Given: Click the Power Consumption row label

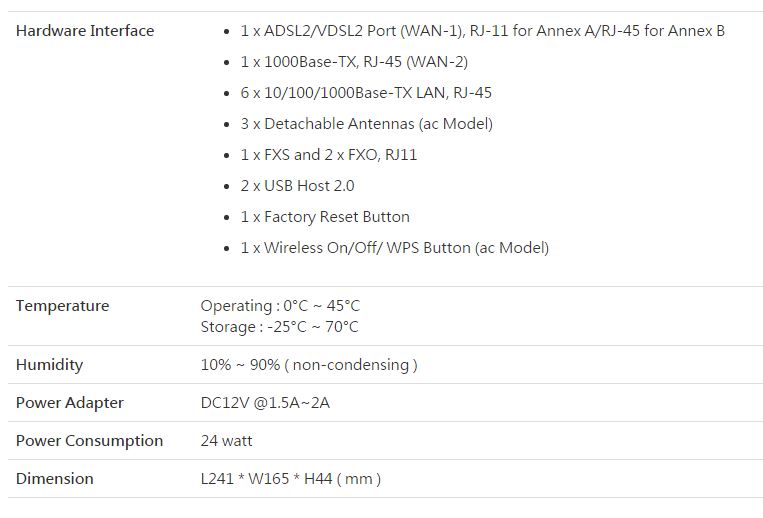Looking at the screenshot, I should [x=89, y=441].
